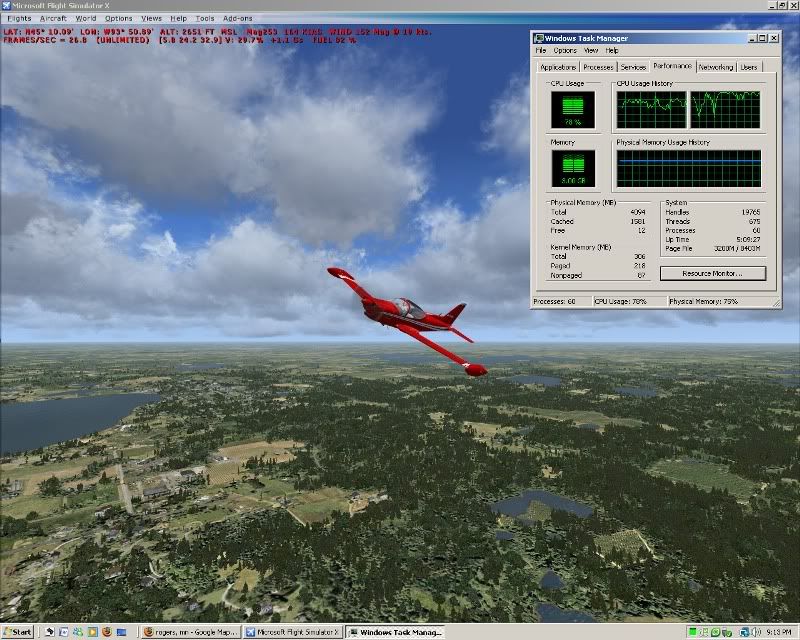Switch to rogers, mn Google Maps taskbar window
The height and width of the screenshot is (640, 800).
point(191,632)
